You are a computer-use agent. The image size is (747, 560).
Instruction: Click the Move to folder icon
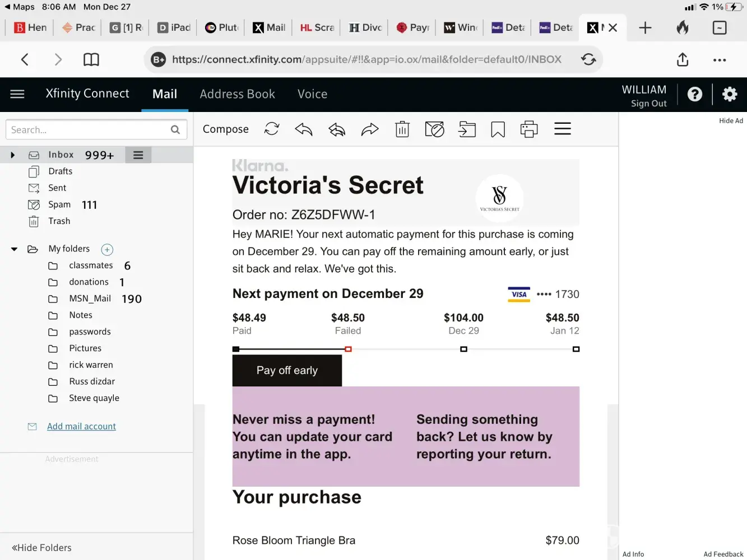[x=467, y=130]
